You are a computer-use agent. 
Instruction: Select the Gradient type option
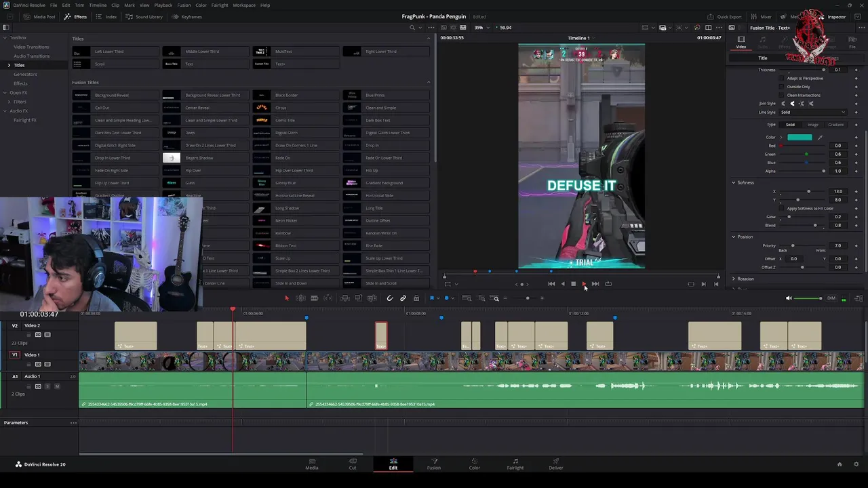coord(835,125)
